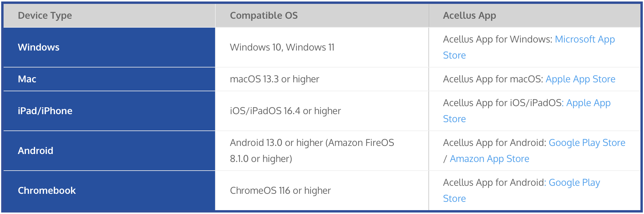This screenshot has height=214, width=644.
Task: Open the Microsoft App Store link
Action: pyautogui.click(x=585, y=40)
